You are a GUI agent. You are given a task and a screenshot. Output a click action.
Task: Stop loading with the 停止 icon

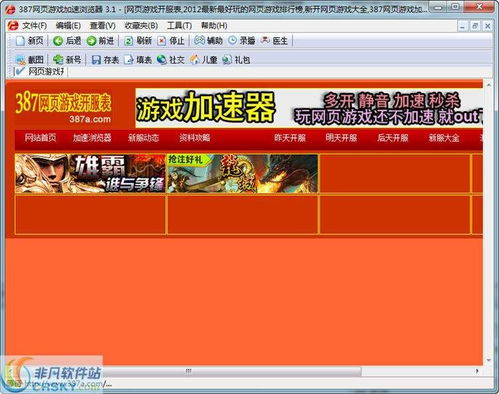162,41
